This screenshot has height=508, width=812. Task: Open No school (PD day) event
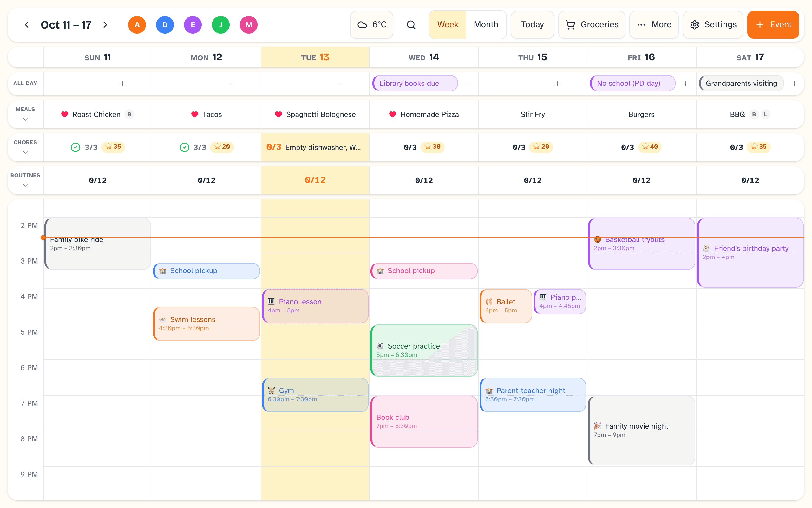[x=632, y=83]
